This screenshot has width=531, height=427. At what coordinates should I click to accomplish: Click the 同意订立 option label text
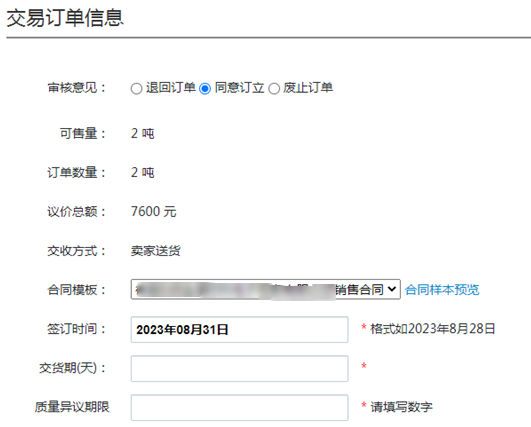click(239, 88)
